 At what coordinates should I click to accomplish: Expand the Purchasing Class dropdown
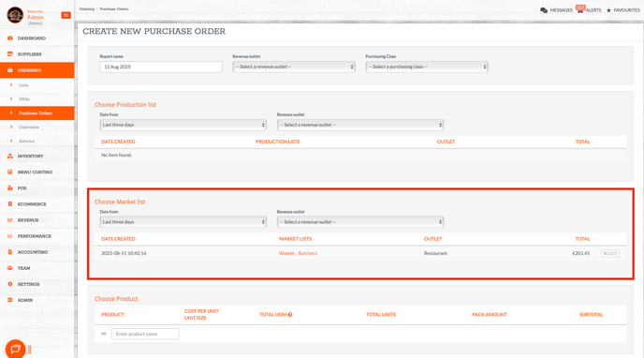(427, 67)
